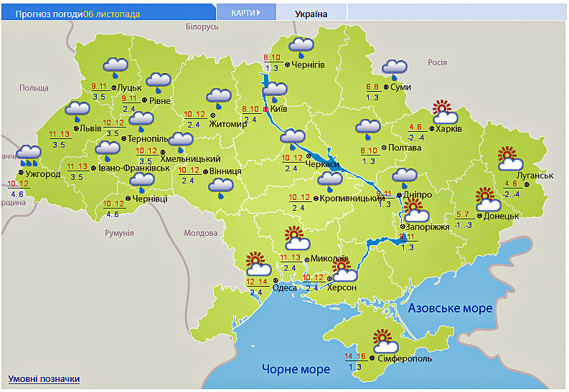Click the rain cloud icon above Чернігів
This screenshot has width=569, height=392.
[301, 47]
